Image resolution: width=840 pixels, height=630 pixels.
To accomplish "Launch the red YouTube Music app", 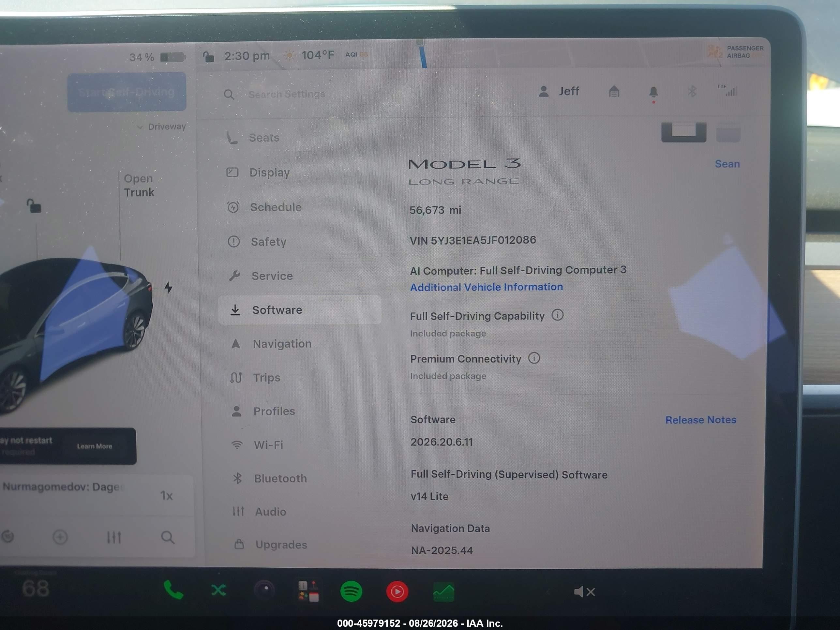I will (x=397, y=592).
